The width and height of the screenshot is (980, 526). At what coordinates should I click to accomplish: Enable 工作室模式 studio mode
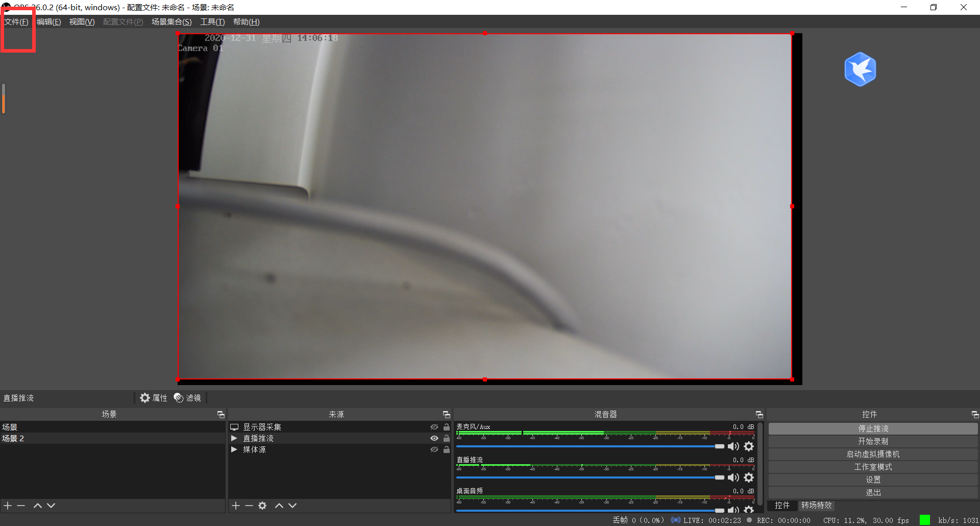[x=873, y=467]
